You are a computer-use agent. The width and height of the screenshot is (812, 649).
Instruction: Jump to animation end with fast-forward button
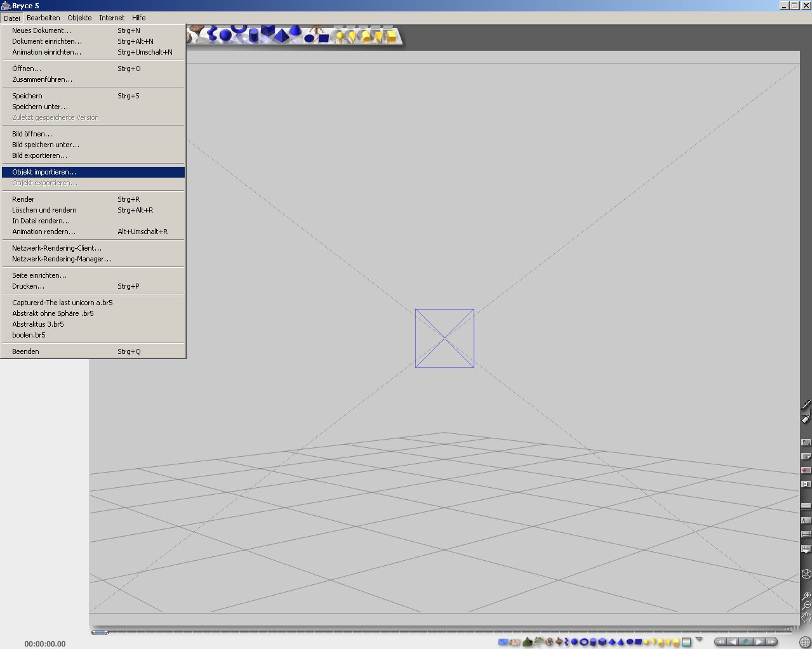click(771, 642)
